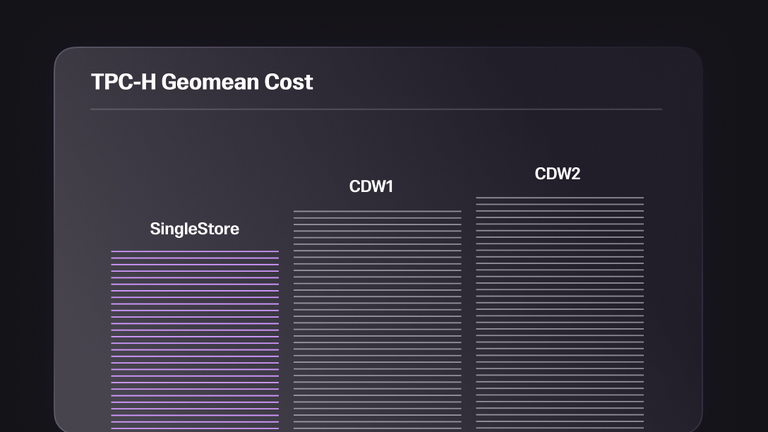Select the CDW1 gray striped bar
Screen dimensions: 768x432
(377, 320)
